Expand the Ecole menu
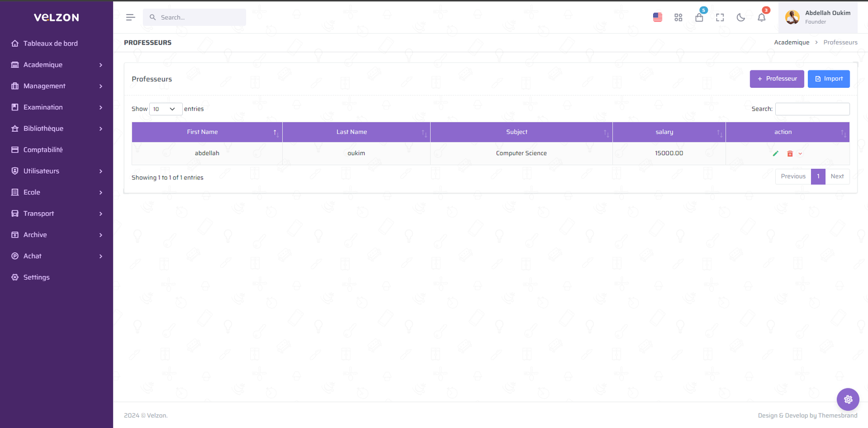Screen dimensions: 868x428 [56, 192]
